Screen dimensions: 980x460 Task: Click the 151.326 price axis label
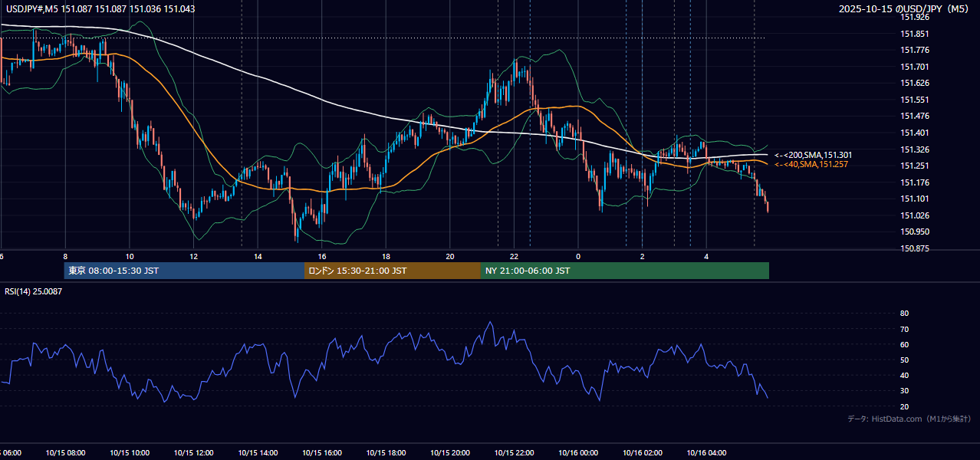point(915,149)
